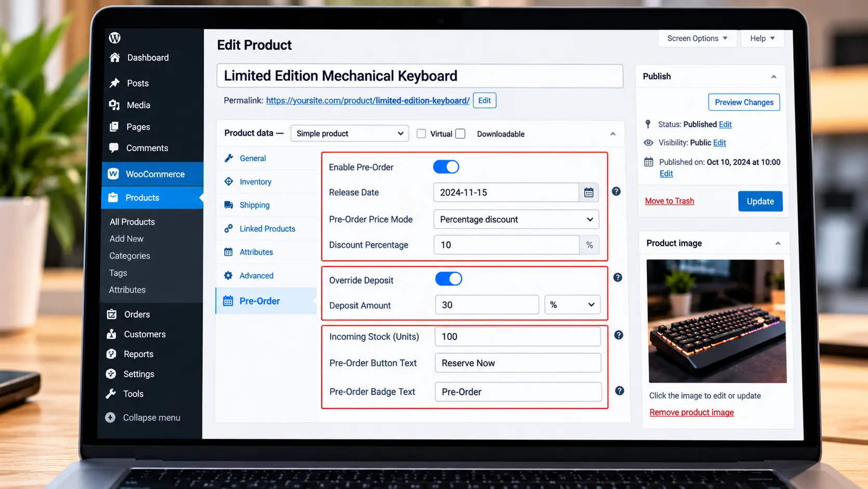The image size is (868, 489).
Task: Disable the Enable Pre-Order toggle
Action: pos(446,167)
